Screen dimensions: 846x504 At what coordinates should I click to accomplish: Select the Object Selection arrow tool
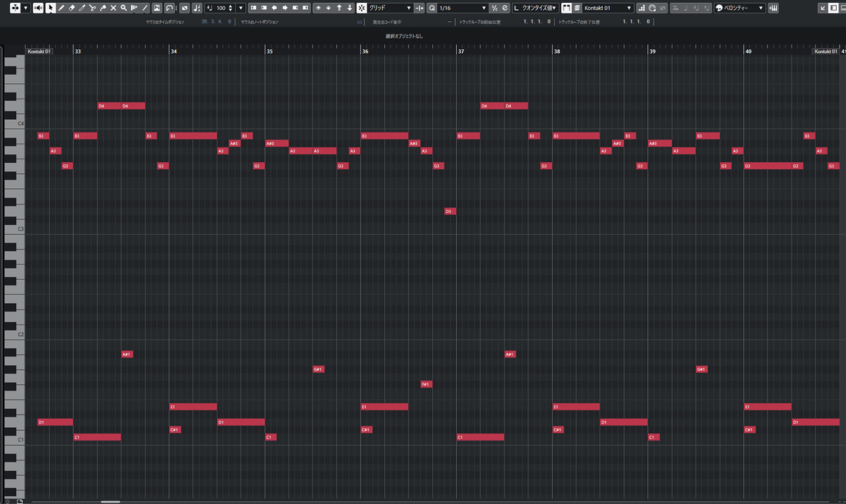pos(51,8)
